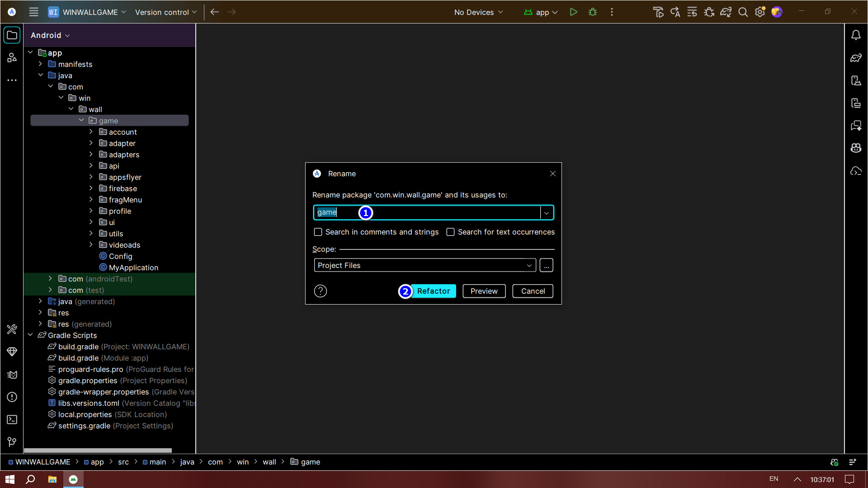Click the Preview button
The height and width of the screenshot is (488, 868).
coord(484,291)
